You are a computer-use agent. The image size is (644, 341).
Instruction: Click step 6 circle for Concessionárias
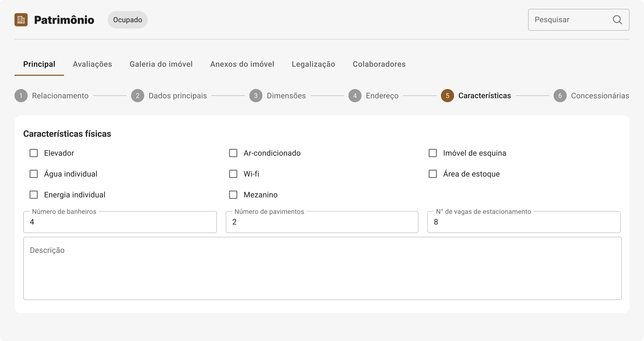560,96
